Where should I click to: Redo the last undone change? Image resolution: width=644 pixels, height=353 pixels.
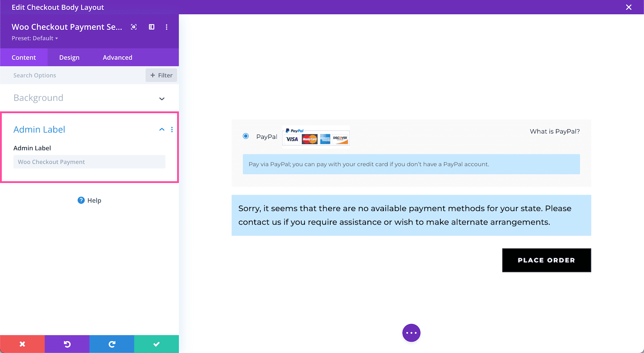click(112, 344)
